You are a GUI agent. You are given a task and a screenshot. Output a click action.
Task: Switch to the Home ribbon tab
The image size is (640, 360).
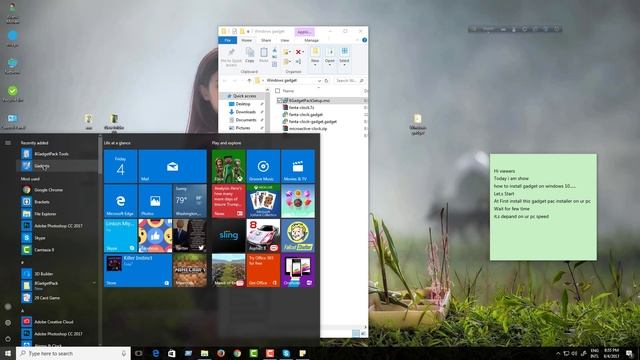tap(247, 40)
